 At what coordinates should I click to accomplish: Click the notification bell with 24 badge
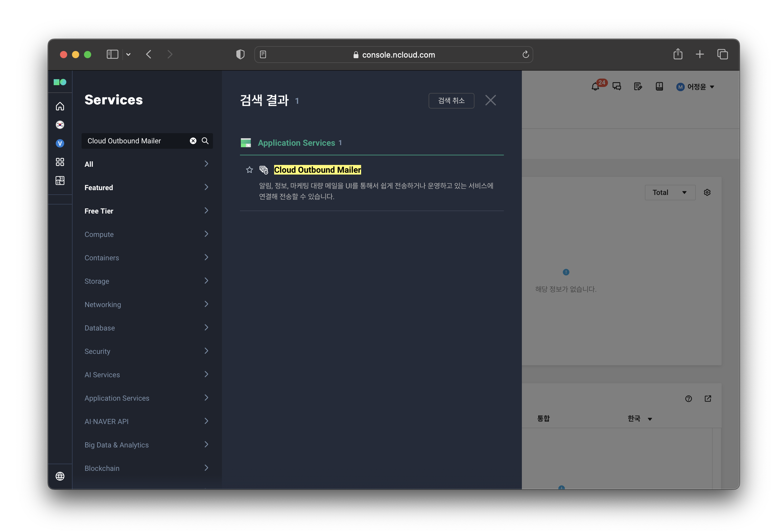click(595, 87)
